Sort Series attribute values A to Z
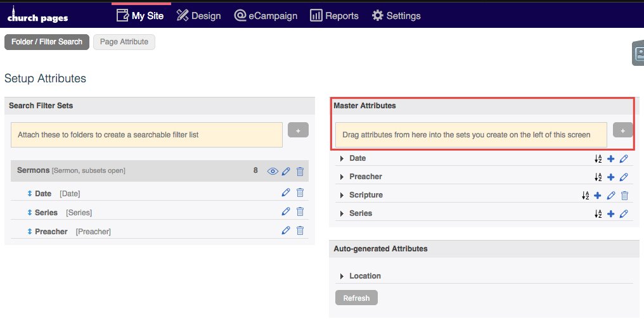644x321 pixels. pos(598,214)
